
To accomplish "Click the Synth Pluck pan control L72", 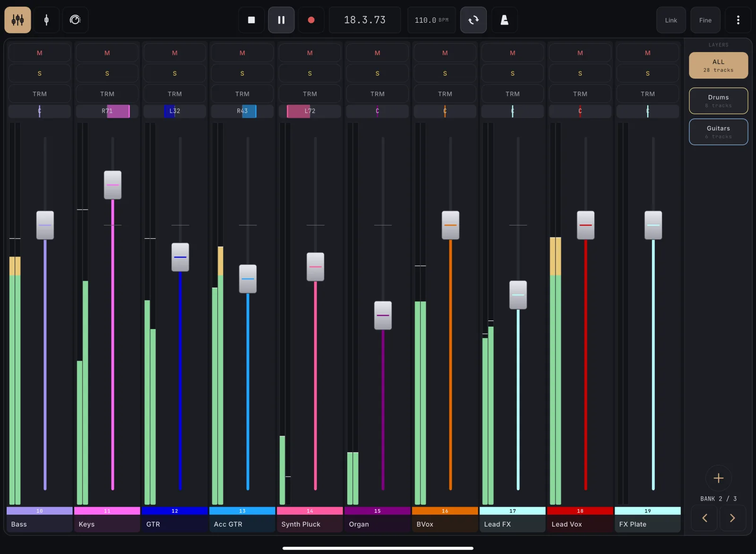I will [x=310, y=111].
